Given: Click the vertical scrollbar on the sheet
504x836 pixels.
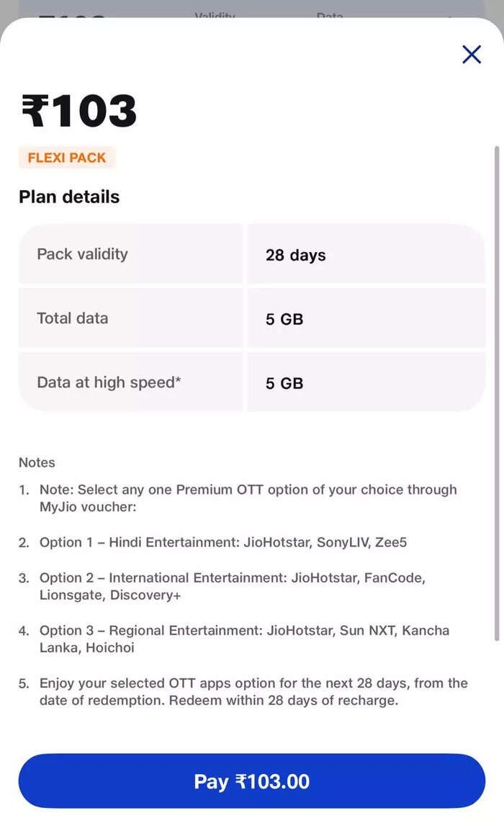Looking at the screenshot, I should (496, 392).
